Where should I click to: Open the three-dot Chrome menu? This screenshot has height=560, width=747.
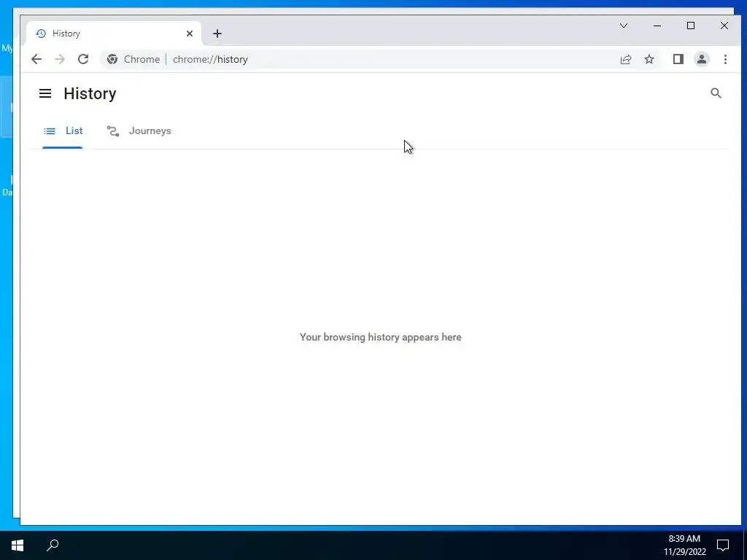(725, 59)
